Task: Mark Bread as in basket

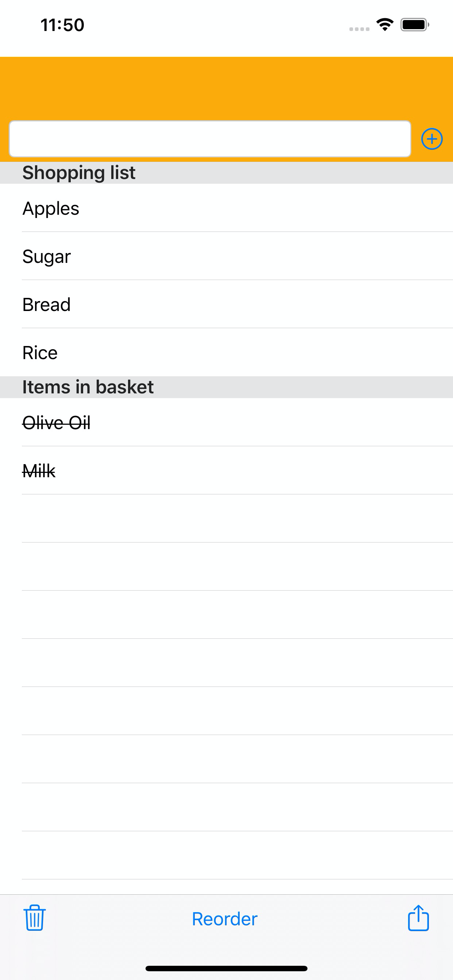Action: click(226, 304)
